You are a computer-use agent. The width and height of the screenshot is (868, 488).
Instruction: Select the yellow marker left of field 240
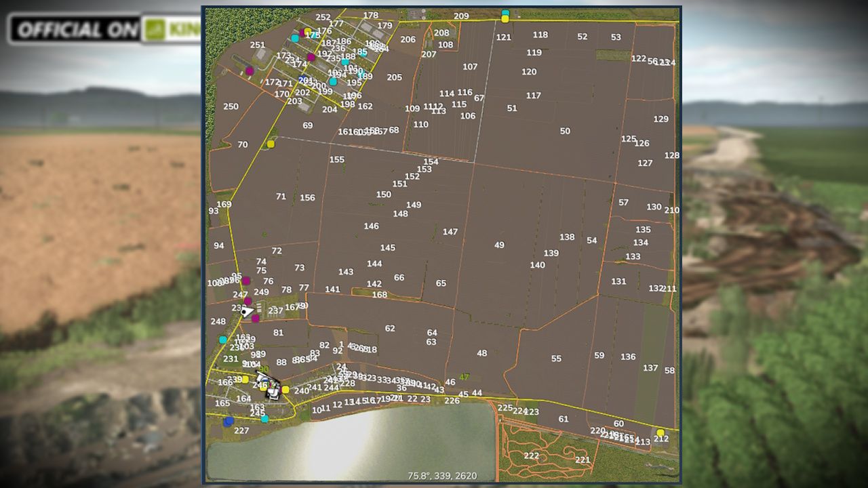coord(285,390)
